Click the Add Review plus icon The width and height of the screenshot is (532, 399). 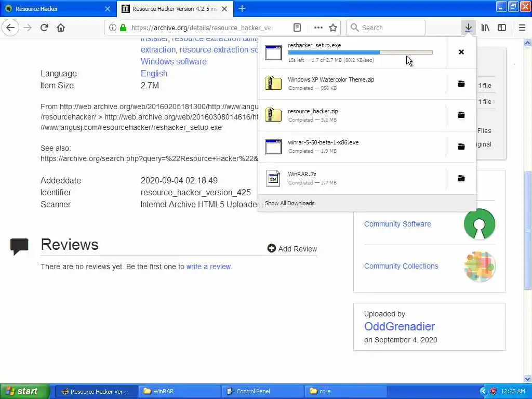(x=271, y=248)
